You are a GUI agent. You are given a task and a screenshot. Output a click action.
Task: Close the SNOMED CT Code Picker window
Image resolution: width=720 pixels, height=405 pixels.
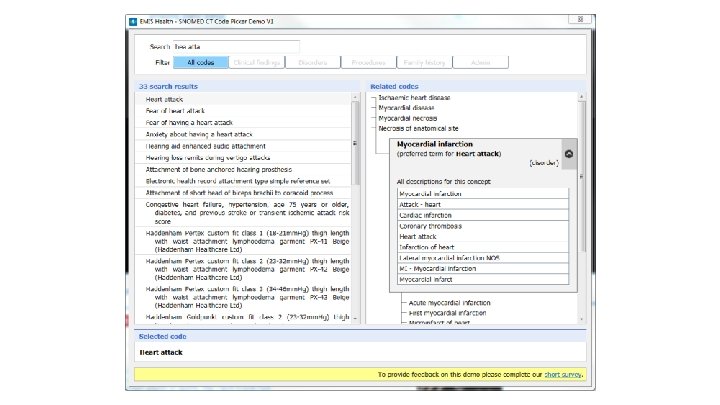(580, 19)
